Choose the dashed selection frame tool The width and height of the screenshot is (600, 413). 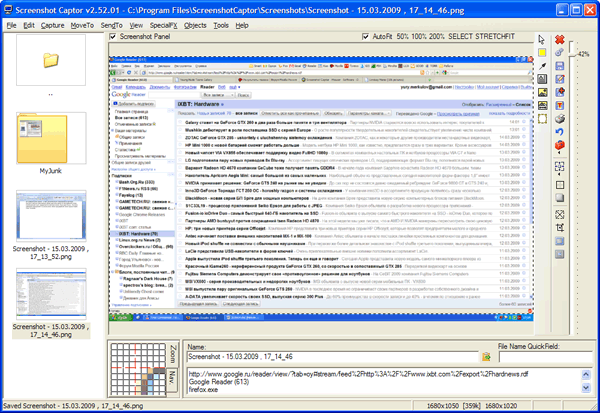tap(542, 119)
